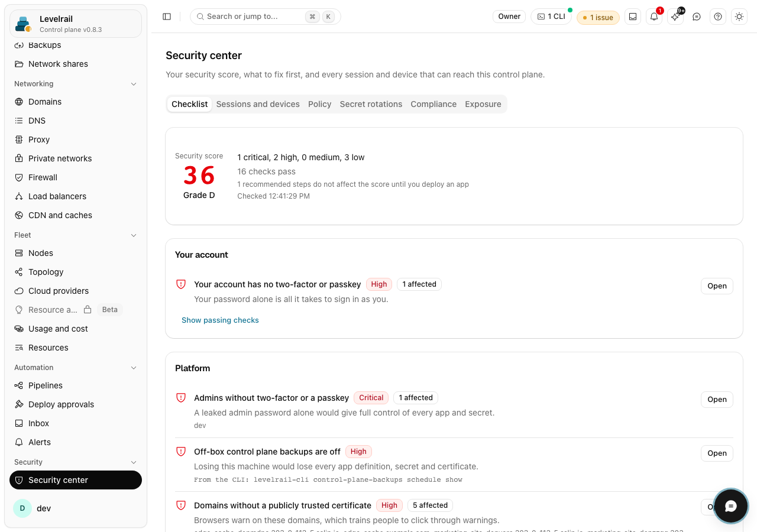Collapse the Networking section chevron

pos(134,84)
